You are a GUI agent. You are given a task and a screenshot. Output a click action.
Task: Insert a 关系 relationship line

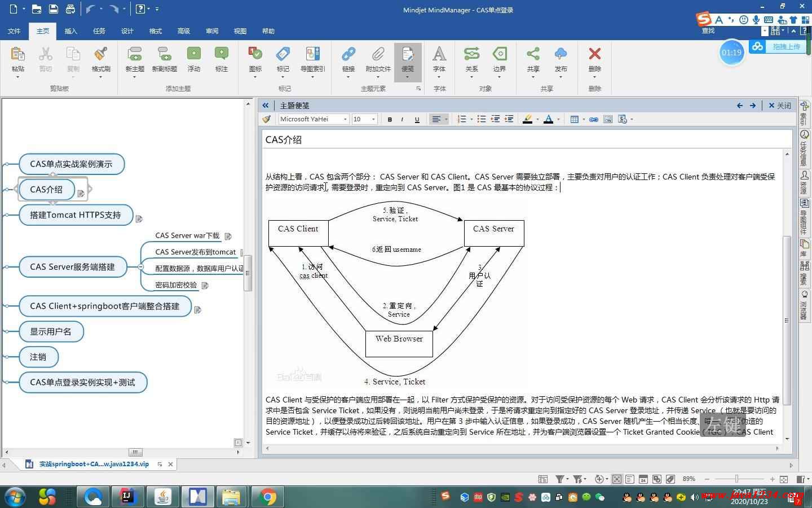pyautogui.click(x=471, y=54)
